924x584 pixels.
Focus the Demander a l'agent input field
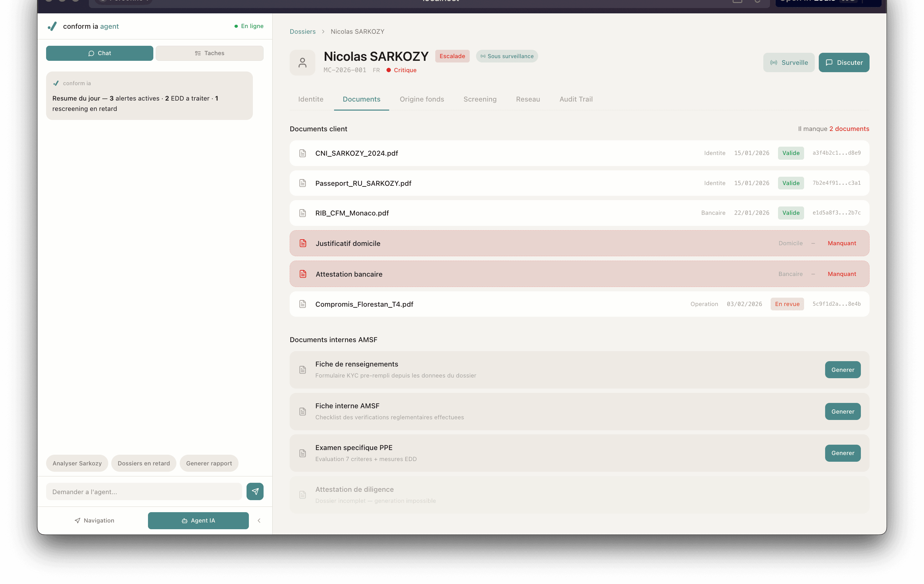(144, 491)
